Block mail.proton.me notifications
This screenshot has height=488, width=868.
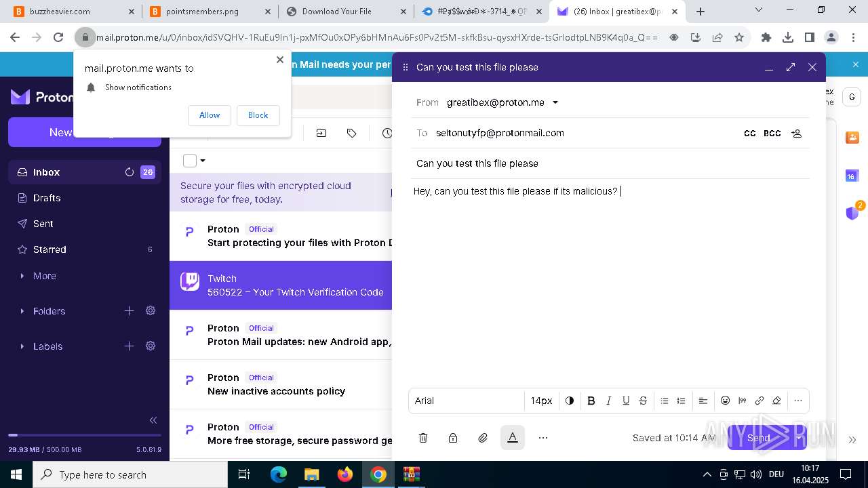tap(258, 115)
